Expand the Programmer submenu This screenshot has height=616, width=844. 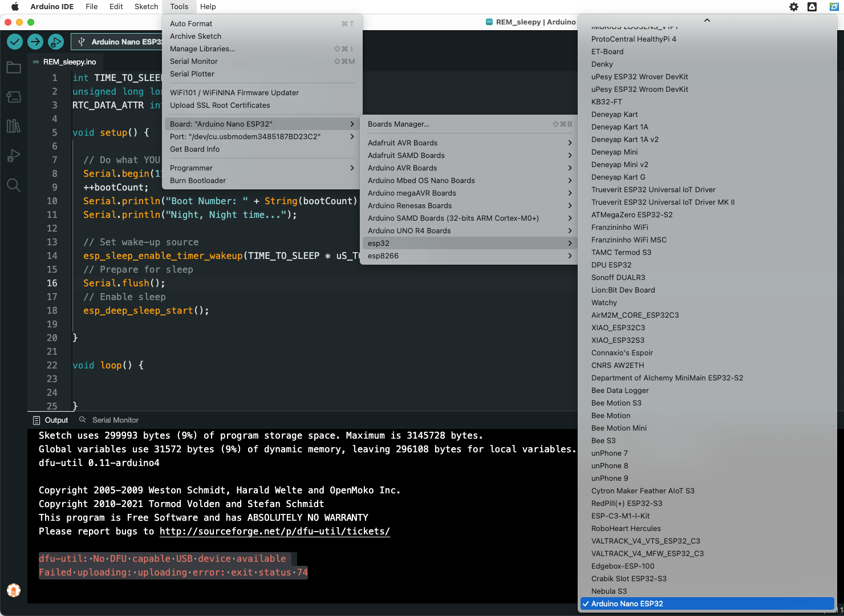(262, 168)
